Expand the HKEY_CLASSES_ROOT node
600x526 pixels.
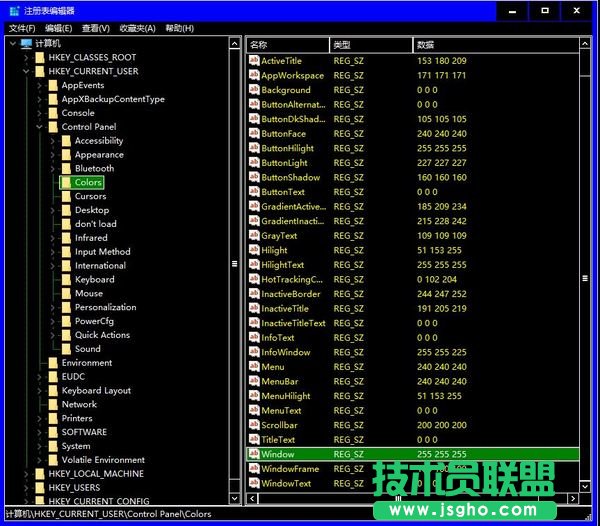click(26, 58)
